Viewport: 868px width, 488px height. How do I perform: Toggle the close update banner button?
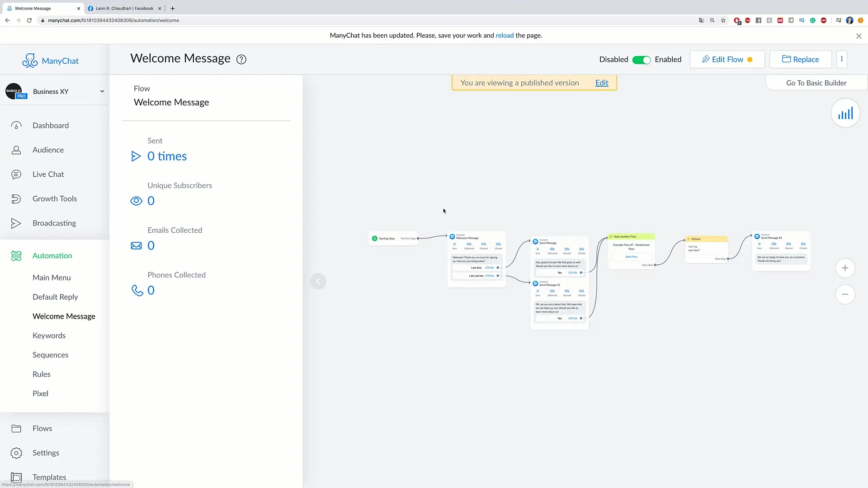[859, 36]
